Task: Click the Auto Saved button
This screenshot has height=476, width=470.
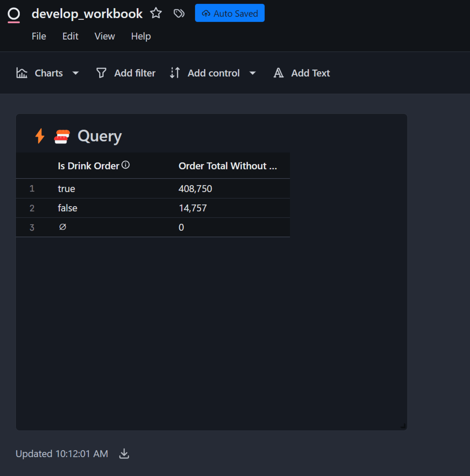Action: (x=230, y=13)
